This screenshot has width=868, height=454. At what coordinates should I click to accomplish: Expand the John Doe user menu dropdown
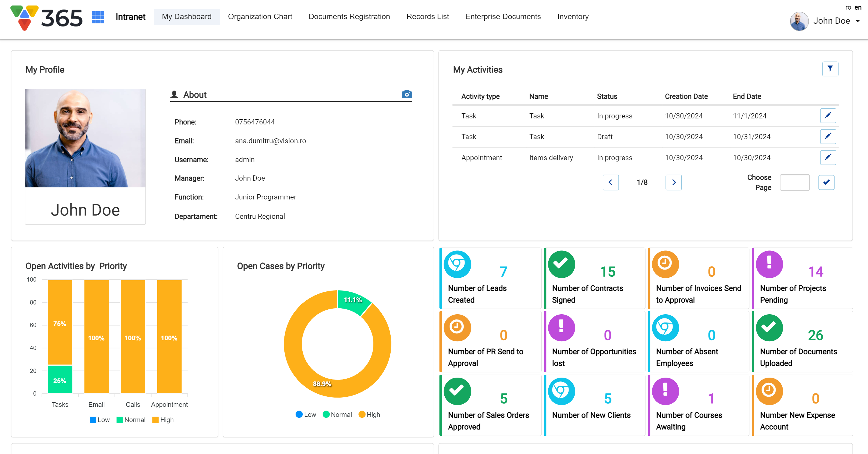tap(858, 21)
